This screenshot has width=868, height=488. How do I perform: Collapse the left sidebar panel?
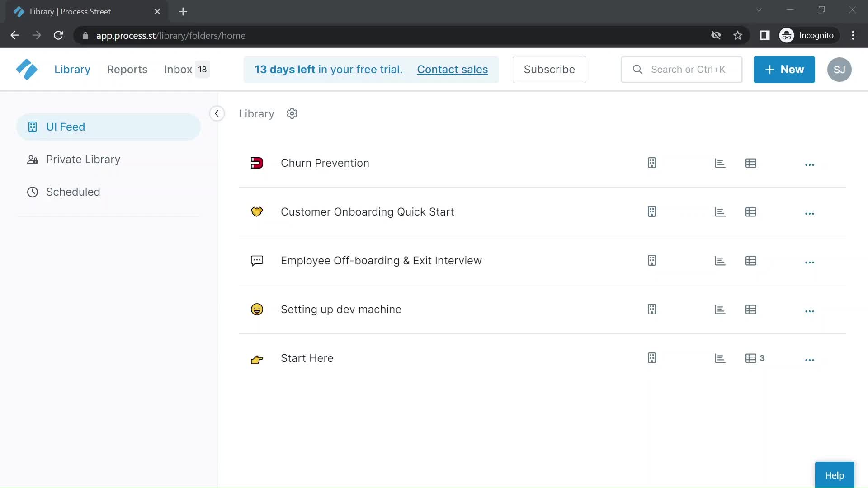click(217, 113)
